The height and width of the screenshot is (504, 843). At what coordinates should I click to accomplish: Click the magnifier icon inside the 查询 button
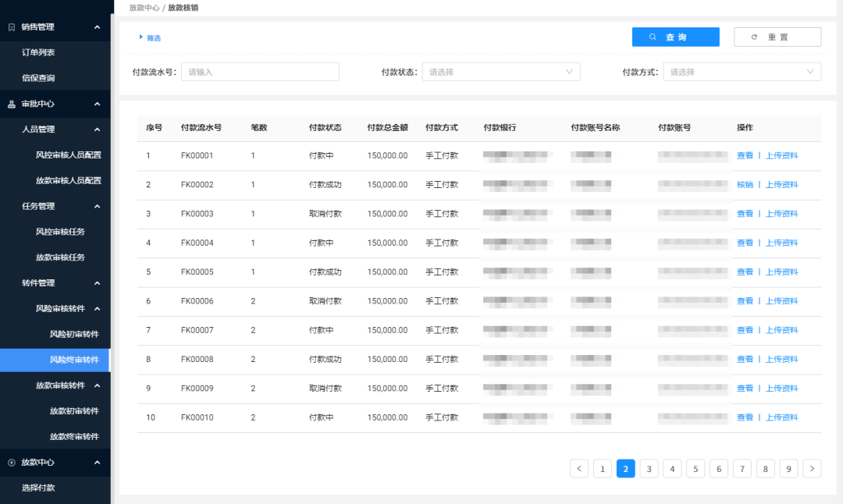click(653, 37)
